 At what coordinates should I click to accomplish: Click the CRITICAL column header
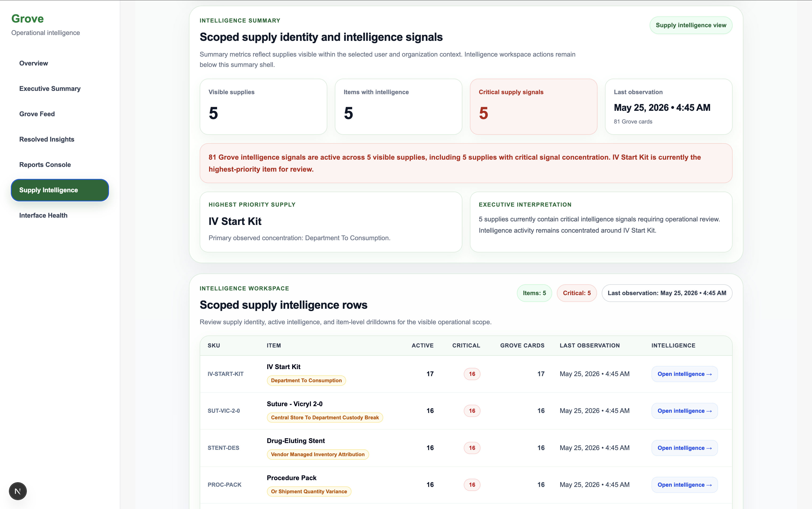(466, 345)
